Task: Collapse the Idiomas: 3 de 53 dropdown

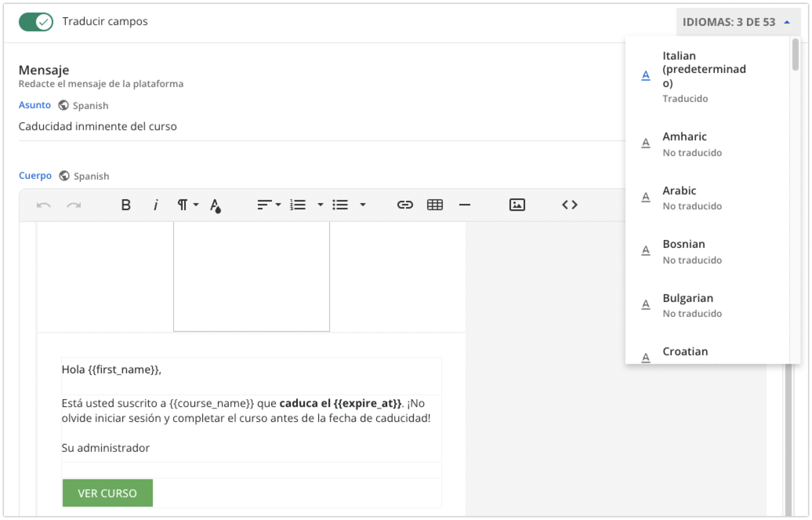Action: pyautogui.click(x=738, y=22)
